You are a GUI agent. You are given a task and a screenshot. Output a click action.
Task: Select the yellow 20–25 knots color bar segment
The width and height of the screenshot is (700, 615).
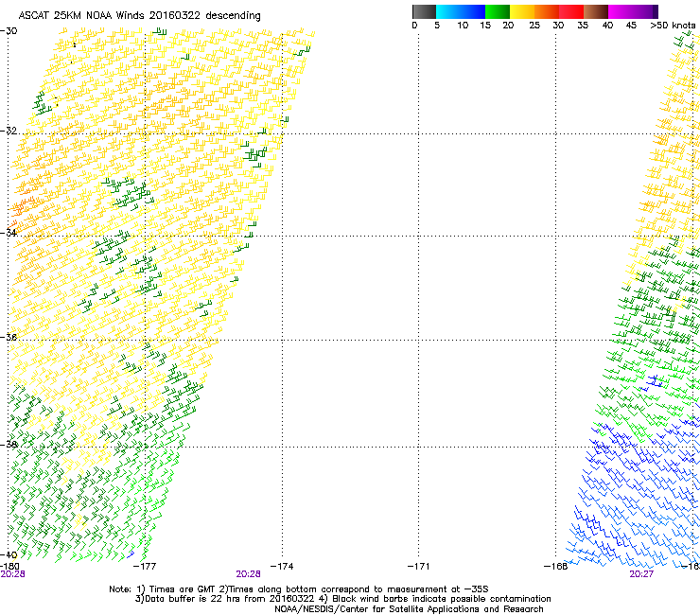coord(522,11)
